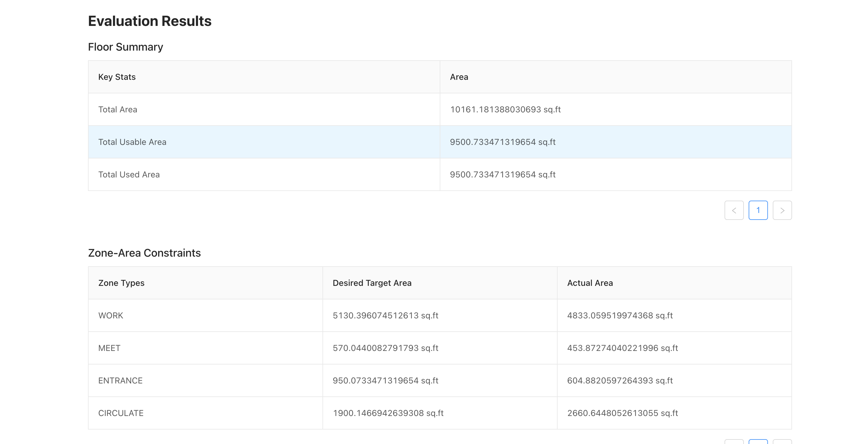Click the total area value 10161.181388030693 sq.ft
868x444 pixels.
pyautogui.click(x=505, y=109)
